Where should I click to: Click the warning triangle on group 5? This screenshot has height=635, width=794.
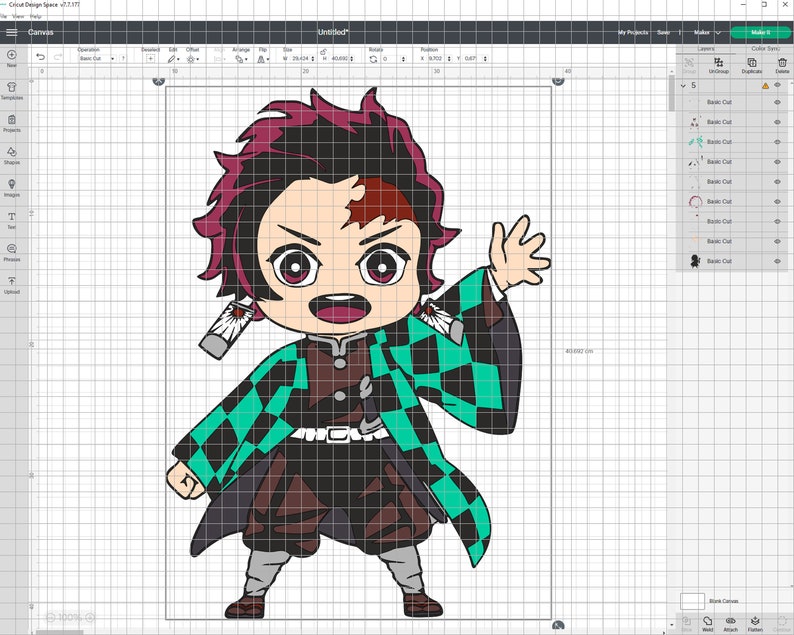click(x=765, y=86)
